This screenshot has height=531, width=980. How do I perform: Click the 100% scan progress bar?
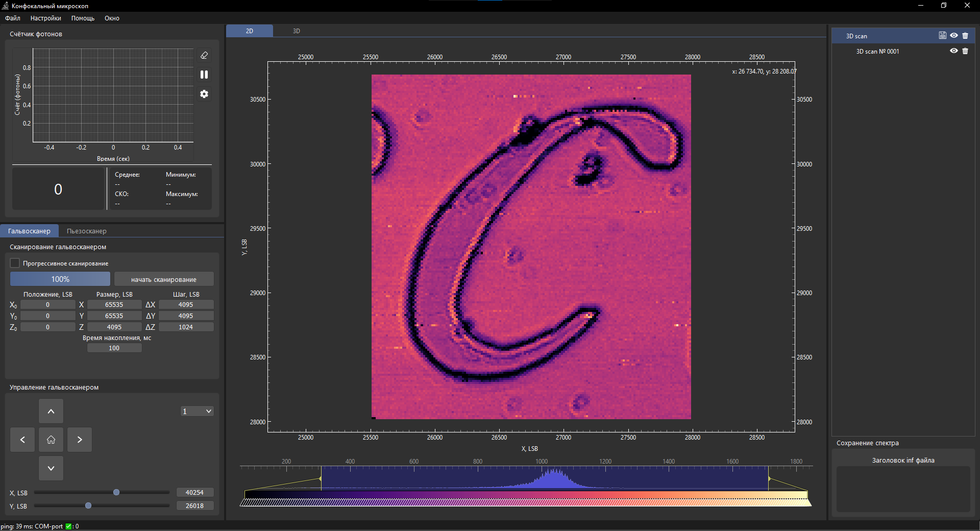(60, 279)
